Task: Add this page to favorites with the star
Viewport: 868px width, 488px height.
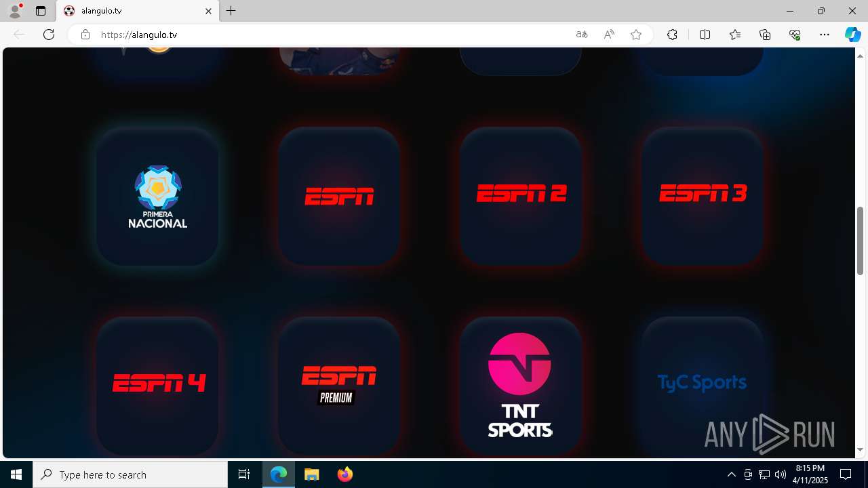Action: [636, 35]
